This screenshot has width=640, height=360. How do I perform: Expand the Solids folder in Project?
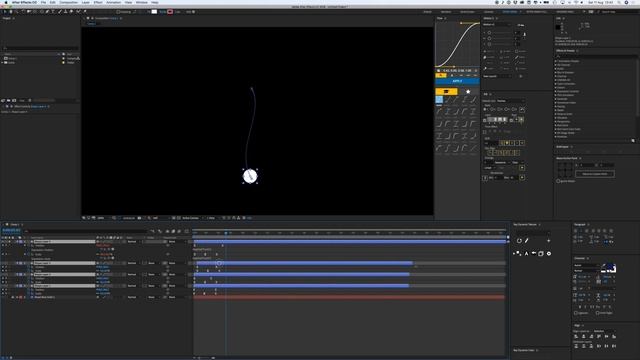pos(2,62)
